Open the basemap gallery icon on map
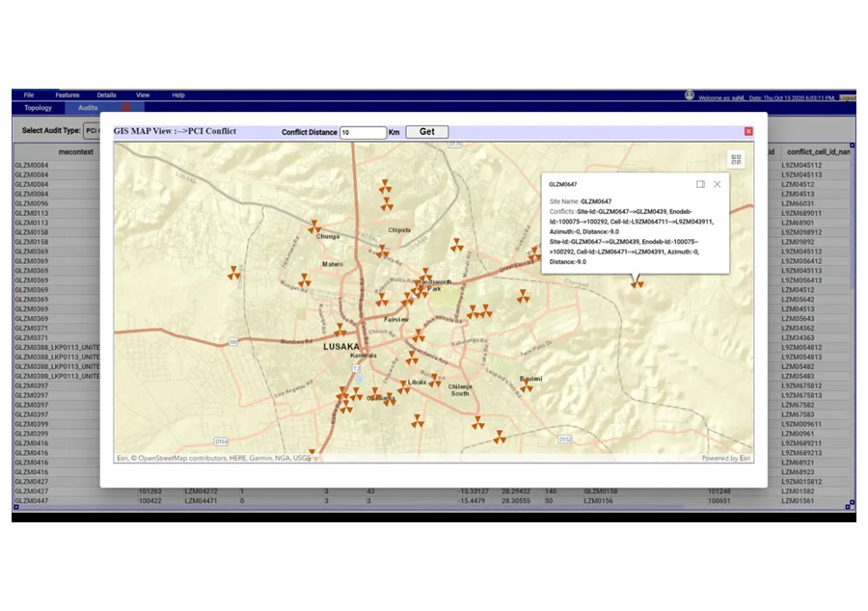The height and width of the screenshot is (611, 868). (x=736, y=160)
